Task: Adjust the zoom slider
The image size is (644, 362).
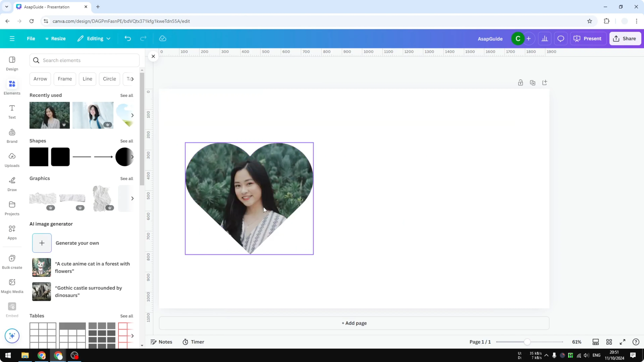Action: [x=527, y=342]
